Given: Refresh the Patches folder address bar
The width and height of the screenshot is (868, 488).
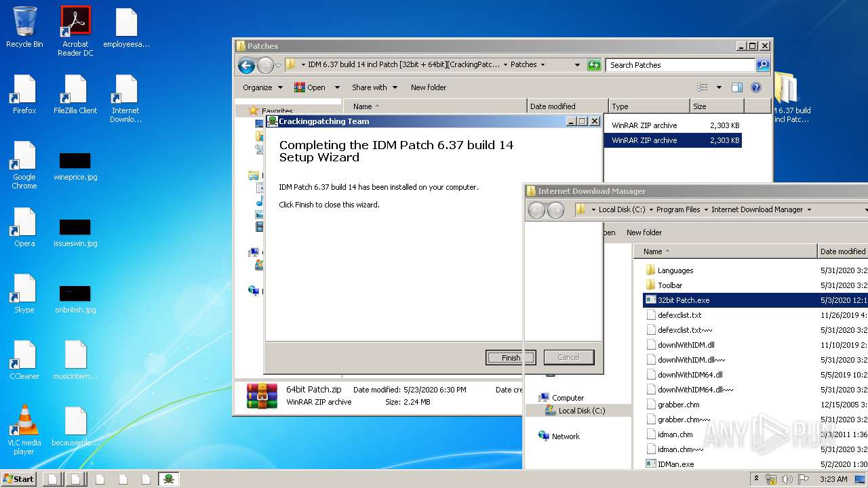Looking at the screenshot, I should [x=594, y=65].
